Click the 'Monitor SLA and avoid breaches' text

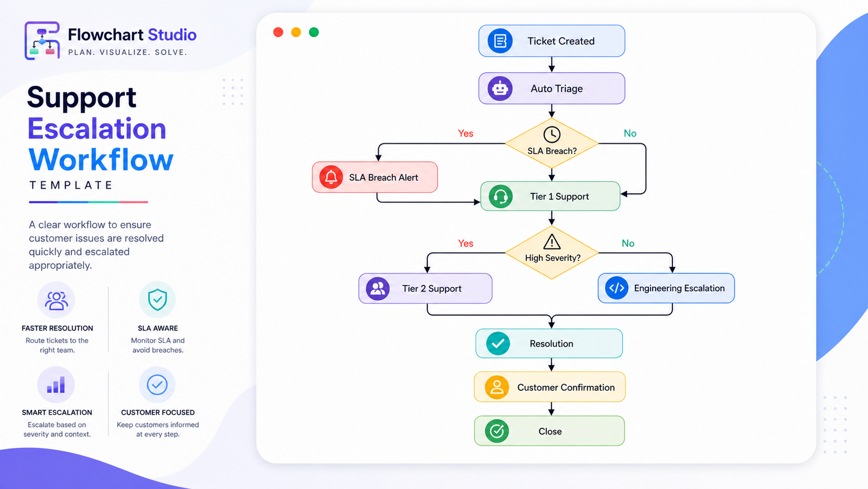click(158, 346)
